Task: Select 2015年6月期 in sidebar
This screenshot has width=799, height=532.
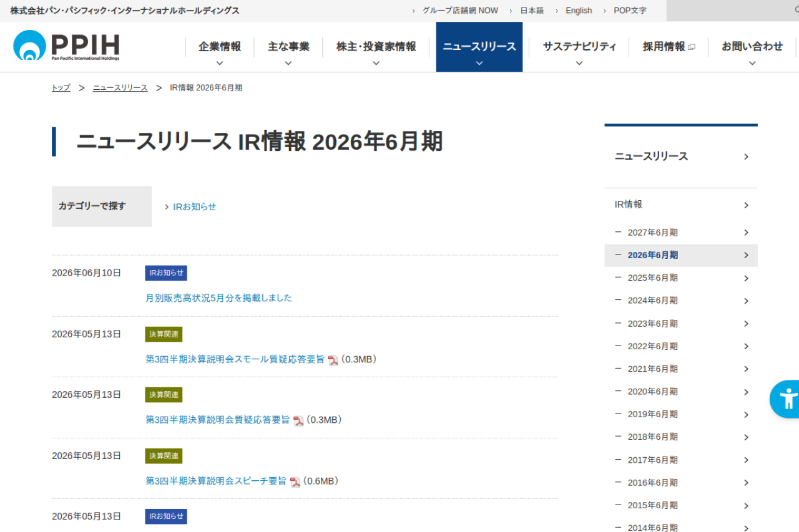Action: 681,505
